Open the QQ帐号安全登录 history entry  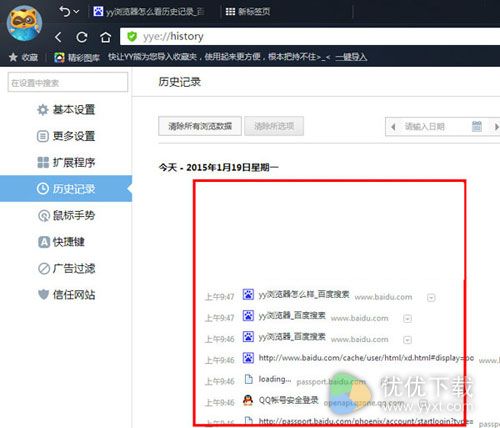289,400
